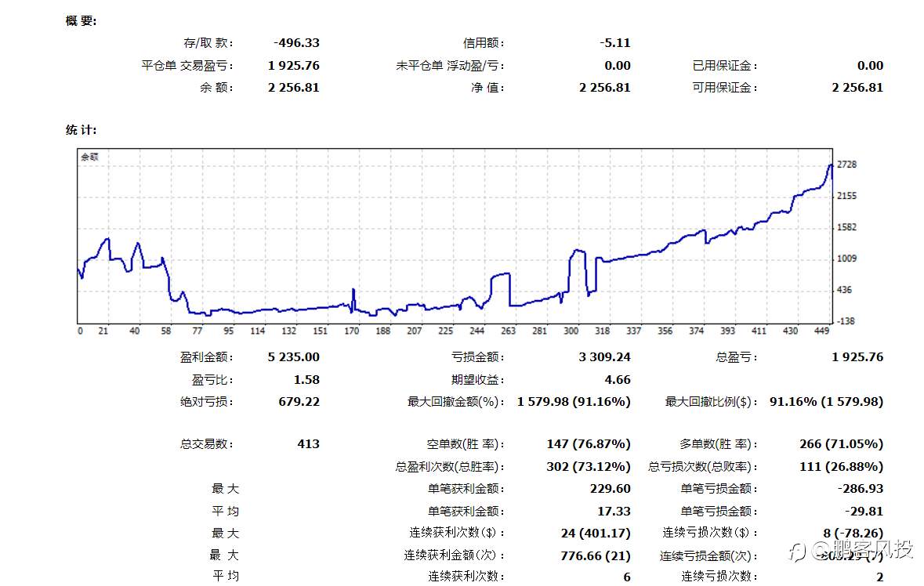Click the 300 x-axis label
924x586 pixels.
571,331
